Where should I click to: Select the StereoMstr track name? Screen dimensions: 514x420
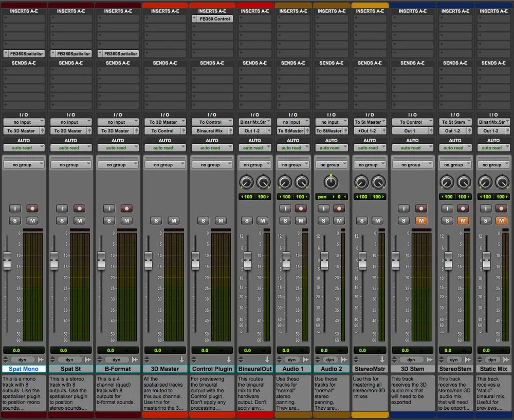click(x=370, y=369)
